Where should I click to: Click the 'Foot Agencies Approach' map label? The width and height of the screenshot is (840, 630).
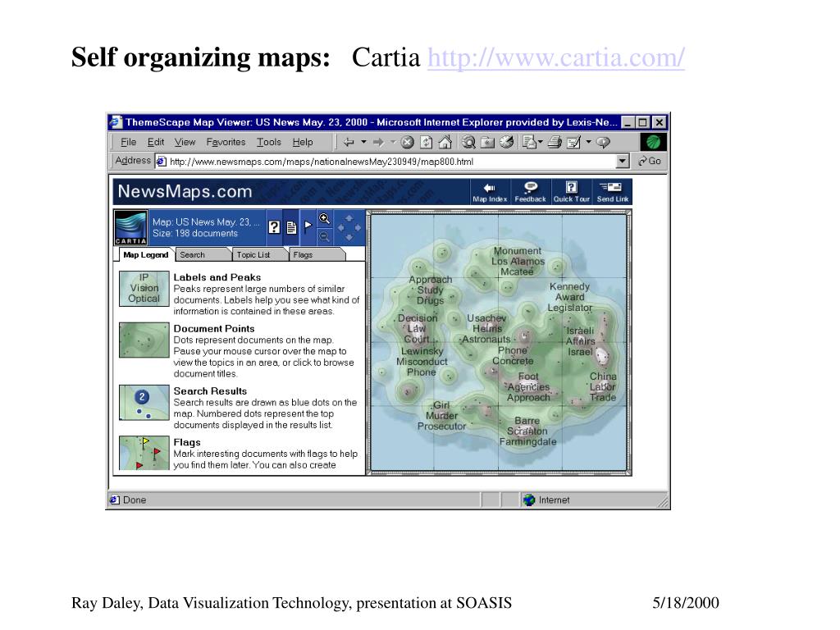tap(528, 387)
